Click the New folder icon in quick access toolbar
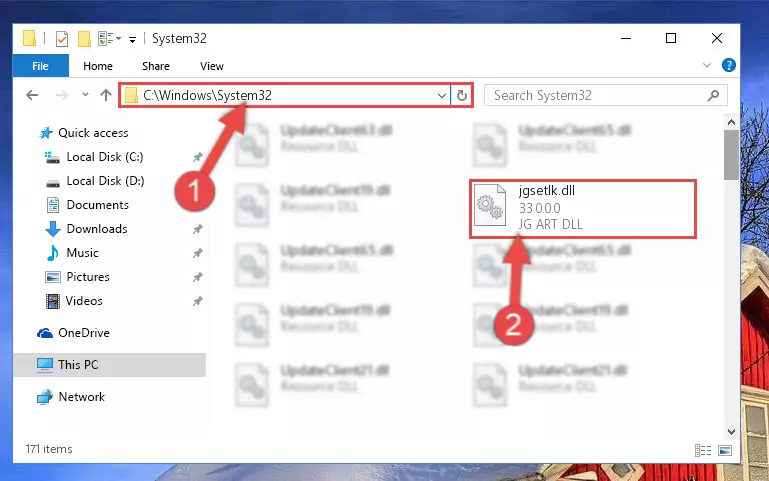This screenshot has width=769, height=481. (x=84, y=38)
